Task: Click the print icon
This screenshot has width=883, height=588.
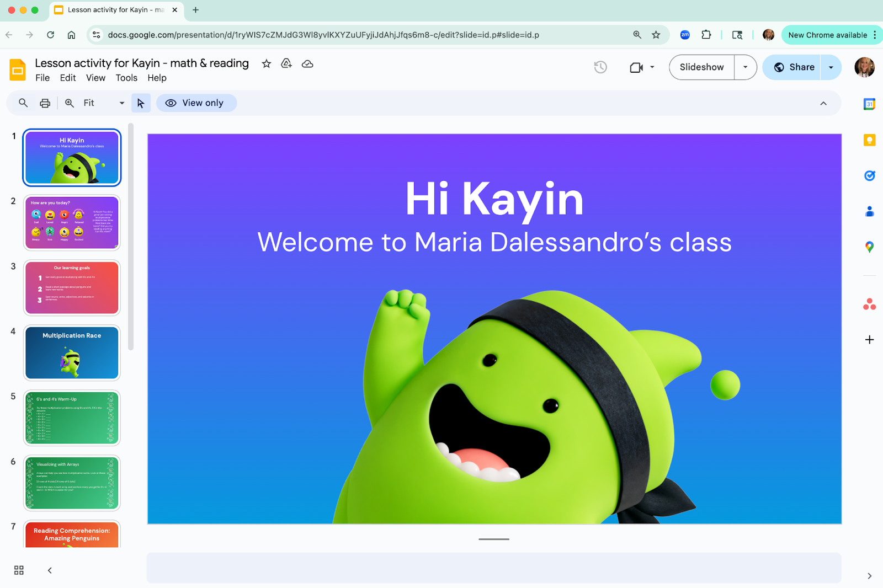Action: [x=45, y=103]
